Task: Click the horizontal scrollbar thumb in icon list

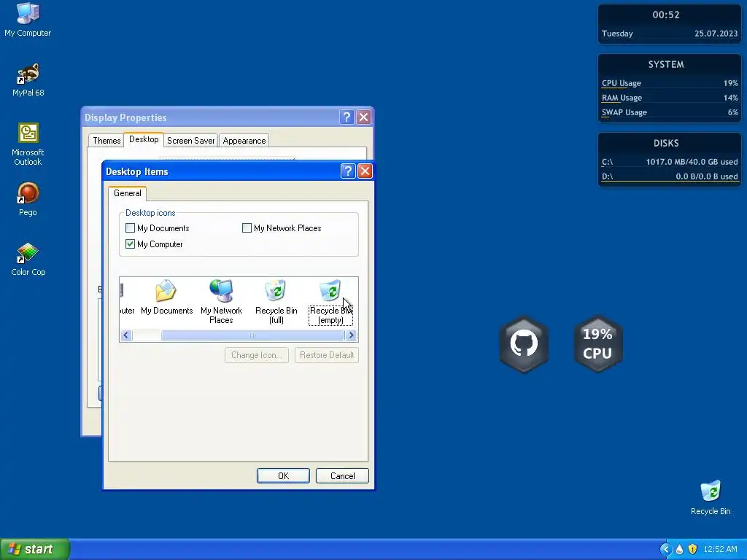Action: (x=252, y=335)
